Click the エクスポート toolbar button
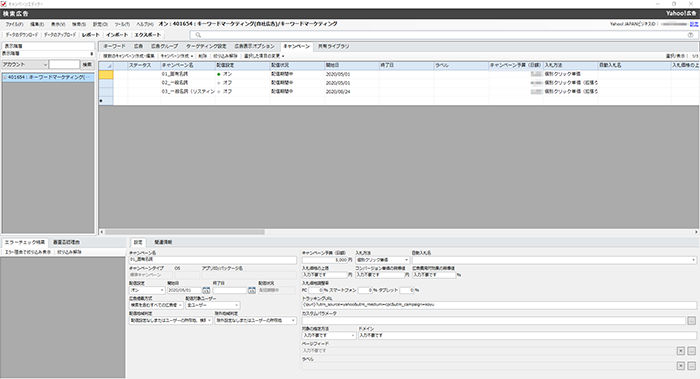The width and height of the screenshot is (700, 379). (148, 35)
